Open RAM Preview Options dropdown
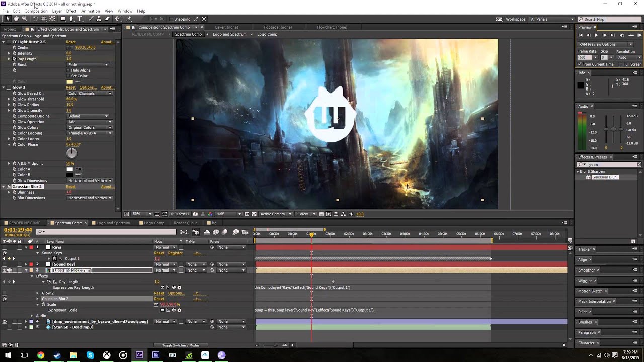Image resolution: width=644 pixels, height=362 pixels. [x=605, y=44]
